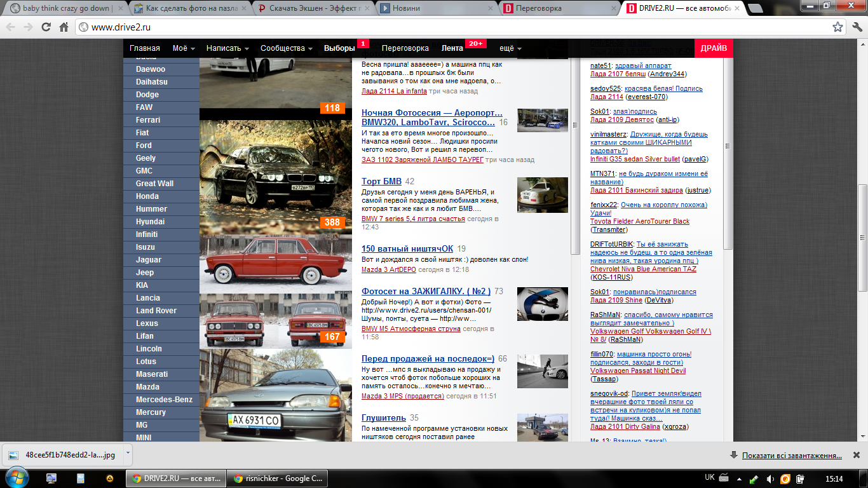Open downloaded file '48cee5f1b748edd2-la....jpg'
This screenshot has height=488, width=868.
[x=62, y=455]
